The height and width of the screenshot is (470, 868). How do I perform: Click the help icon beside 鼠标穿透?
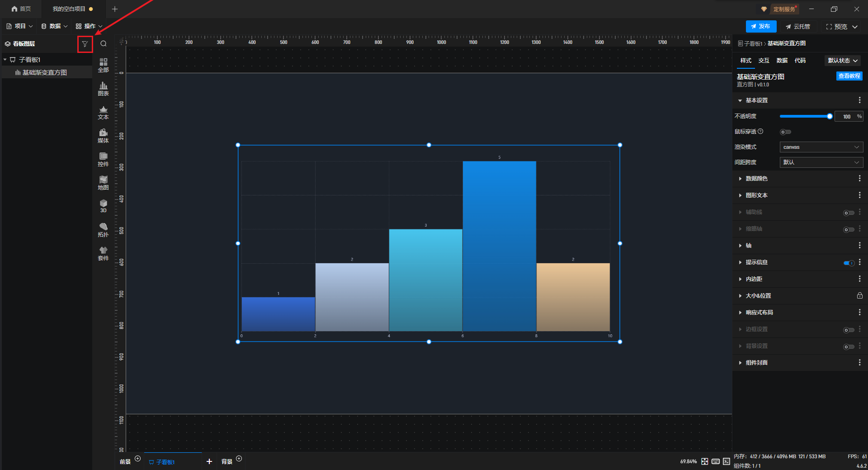pos(760,131)
